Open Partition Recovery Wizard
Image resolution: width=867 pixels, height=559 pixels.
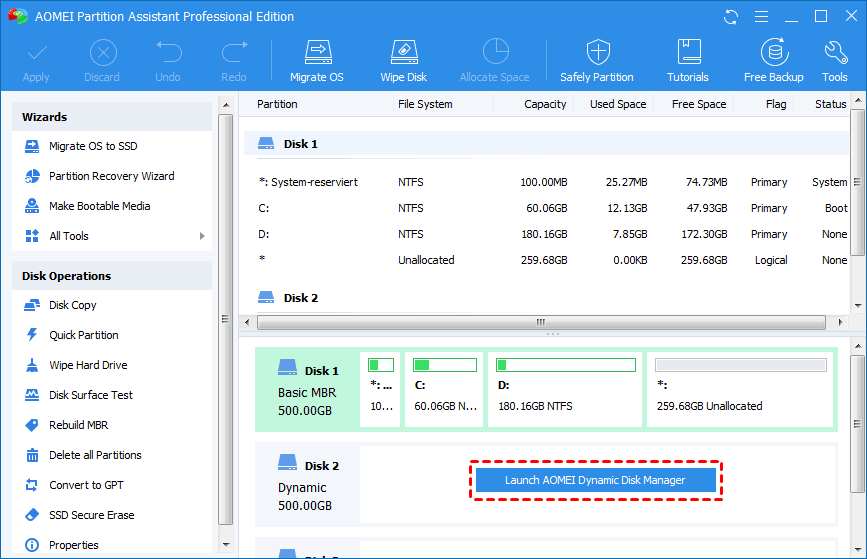point(112,176)
